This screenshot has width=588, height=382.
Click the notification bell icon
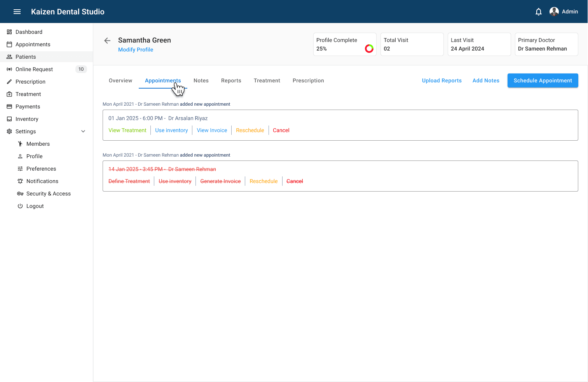tap(538, 12)
